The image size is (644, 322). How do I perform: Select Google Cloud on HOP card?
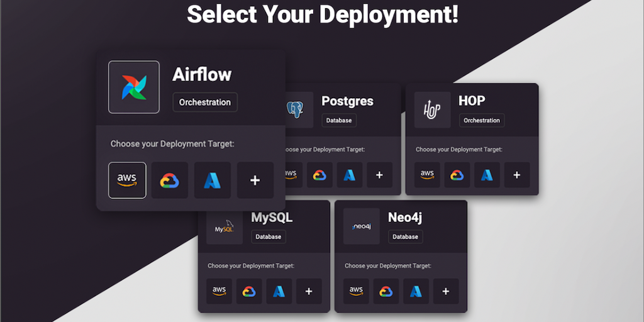[x=457, y=175]
